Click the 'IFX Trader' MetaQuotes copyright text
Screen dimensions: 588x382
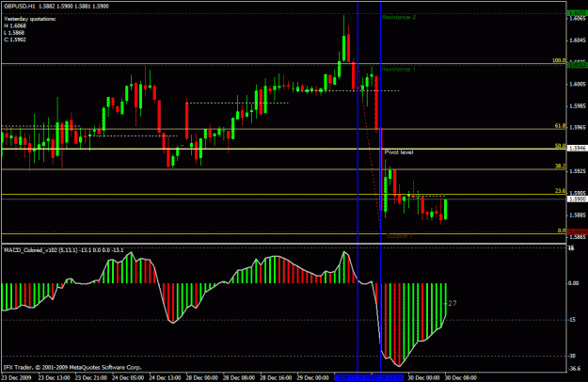pyautogui.click(x=72, y=367)
